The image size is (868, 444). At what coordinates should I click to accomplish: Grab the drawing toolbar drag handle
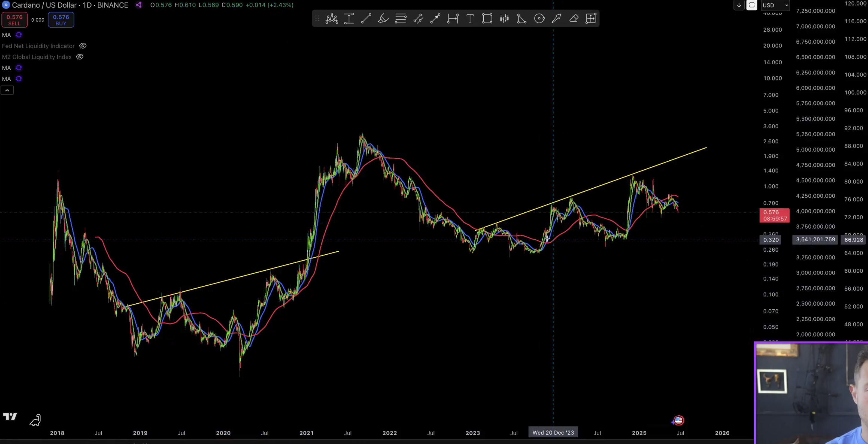coord(317,18)
